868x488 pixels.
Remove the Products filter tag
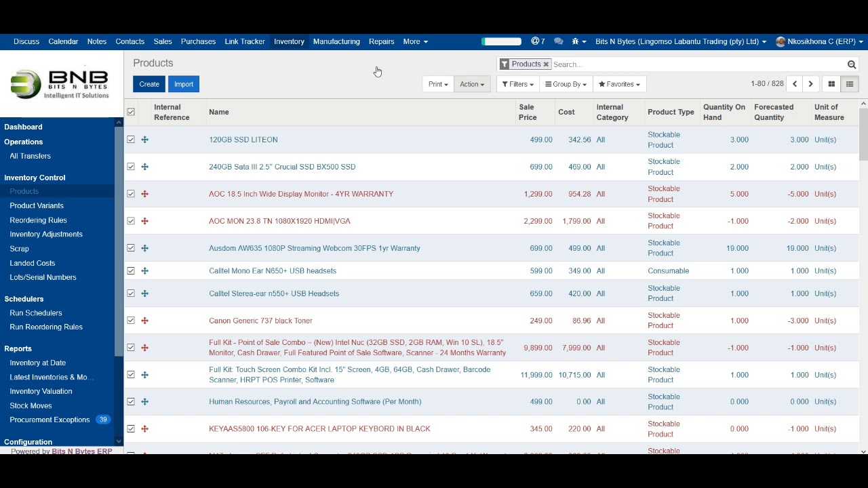[545, 64]
